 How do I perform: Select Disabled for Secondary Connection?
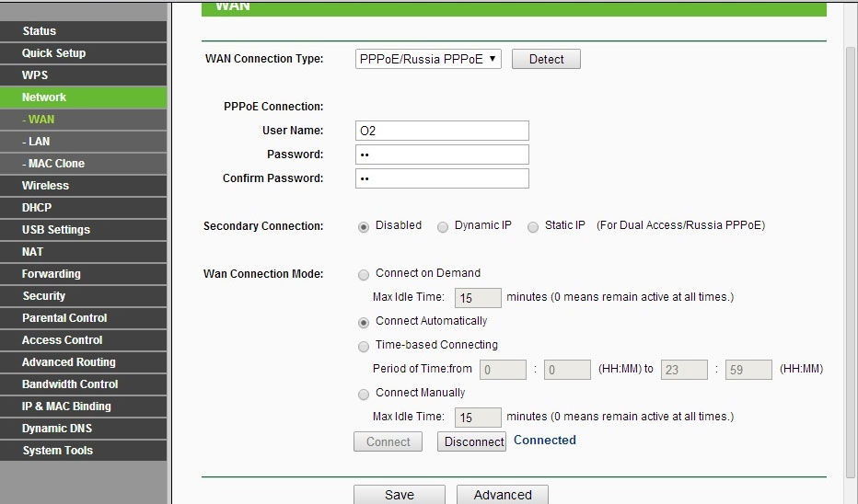pos(364,227)
